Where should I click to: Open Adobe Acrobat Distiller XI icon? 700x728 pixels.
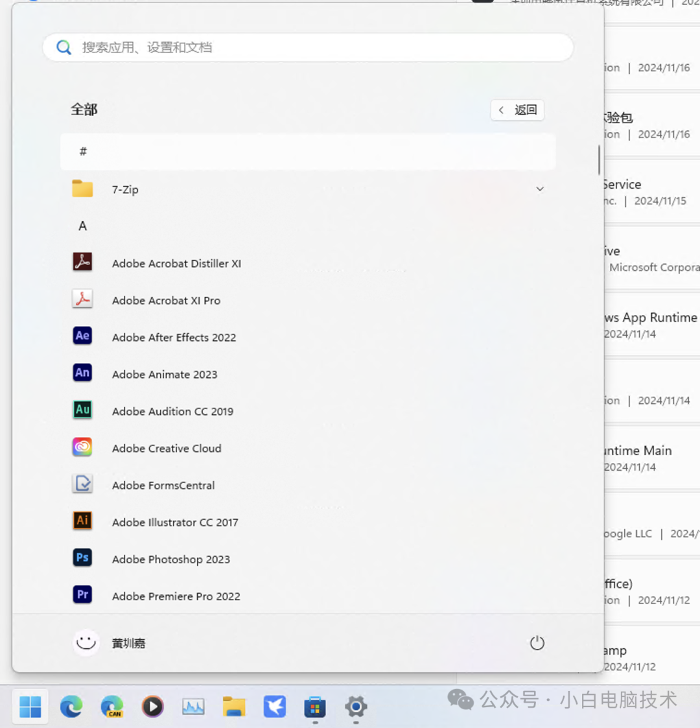[x=82, y=262]
